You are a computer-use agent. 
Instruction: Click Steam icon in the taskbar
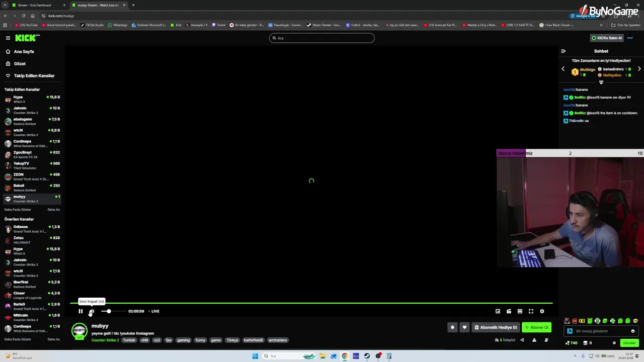(367, 356)
